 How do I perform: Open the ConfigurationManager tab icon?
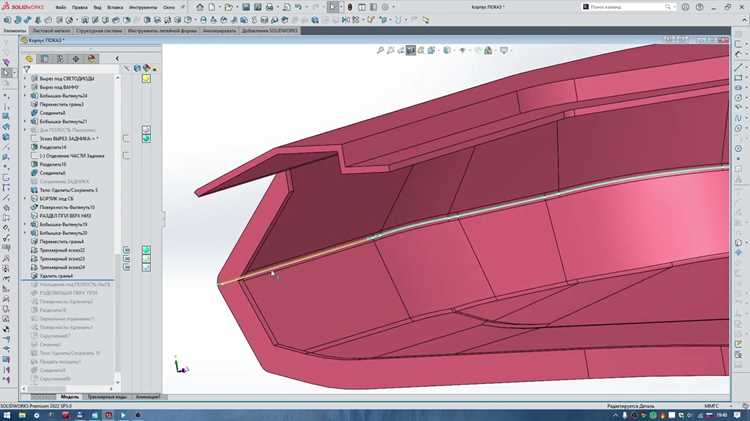[60, 59]
